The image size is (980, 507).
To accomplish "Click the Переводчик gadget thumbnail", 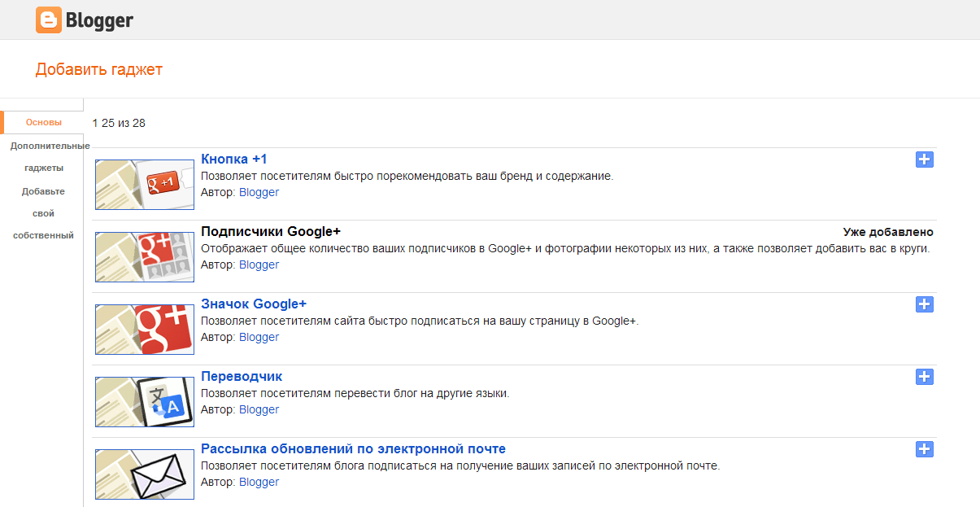I will (145, 402).
